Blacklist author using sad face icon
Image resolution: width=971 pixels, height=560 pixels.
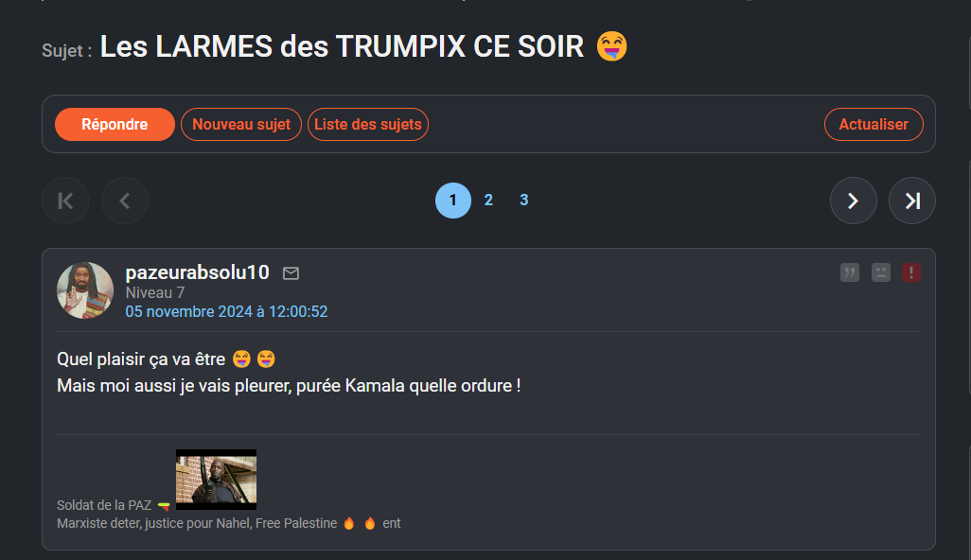tap(880, 272)
